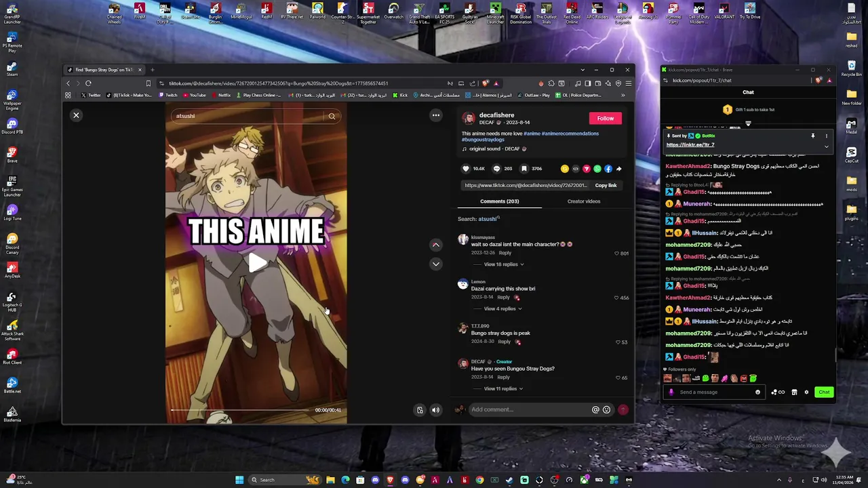Viewport: 868px width, 488px height.
Task: Click the embed code share icon
Action: pyautogui.click(x=576, y=169)
